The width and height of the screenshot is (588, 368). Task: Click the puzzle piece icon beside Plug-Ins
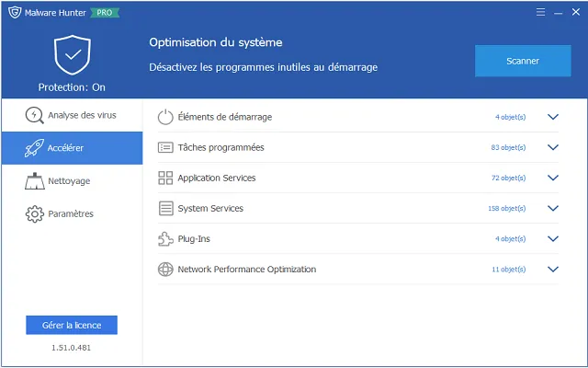(x=165, y=239)
